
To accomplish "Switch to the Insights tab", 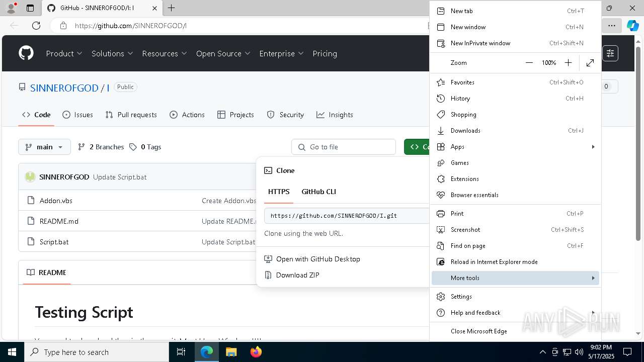I will click(335, 115).
